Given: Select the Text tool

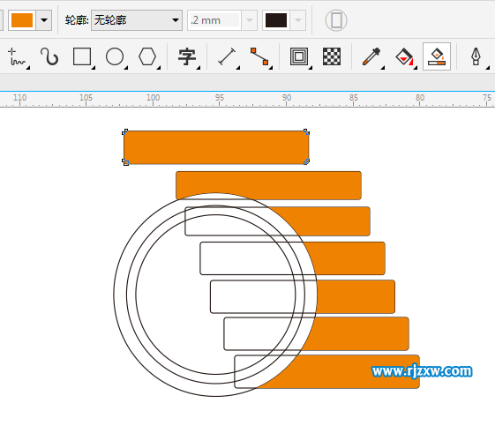Looking at the screenshot, I should pyautogui.click(x=188, y=56).
